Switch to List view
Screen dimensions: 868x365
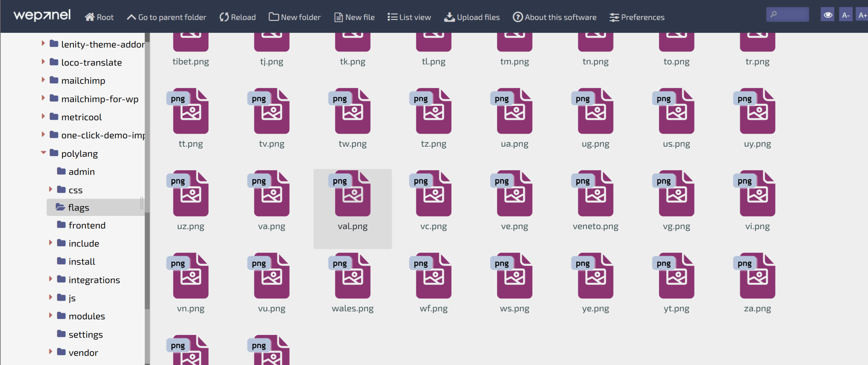coord(409,17)
